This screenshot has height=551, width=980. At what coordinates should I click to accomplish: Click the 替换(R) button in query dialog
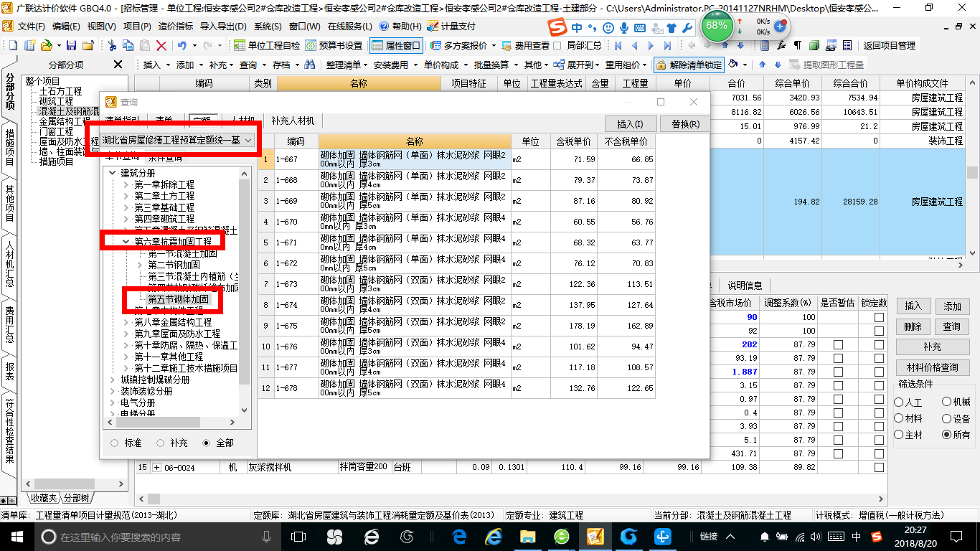[685, 123]
